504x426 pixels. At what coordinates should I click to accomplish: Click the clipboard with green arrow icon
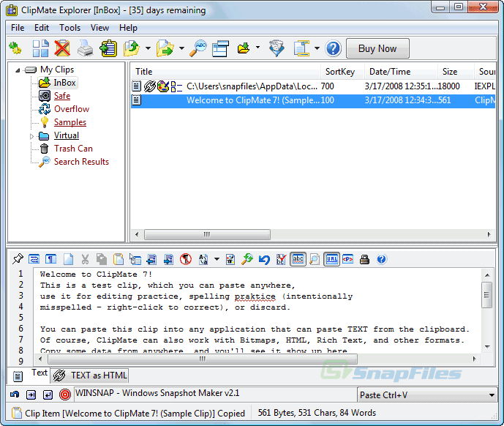[108, 48]
